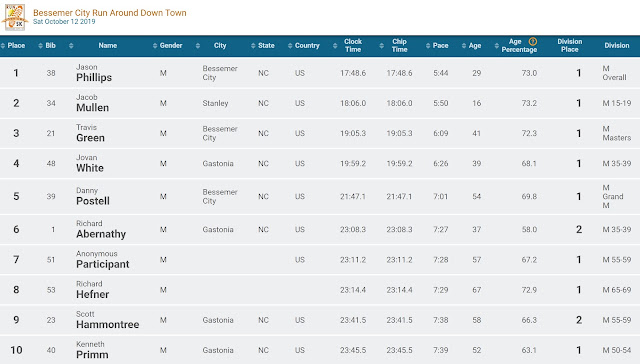
Task: Click the race 5K logo thumbnail
Action: coord(14,17)
